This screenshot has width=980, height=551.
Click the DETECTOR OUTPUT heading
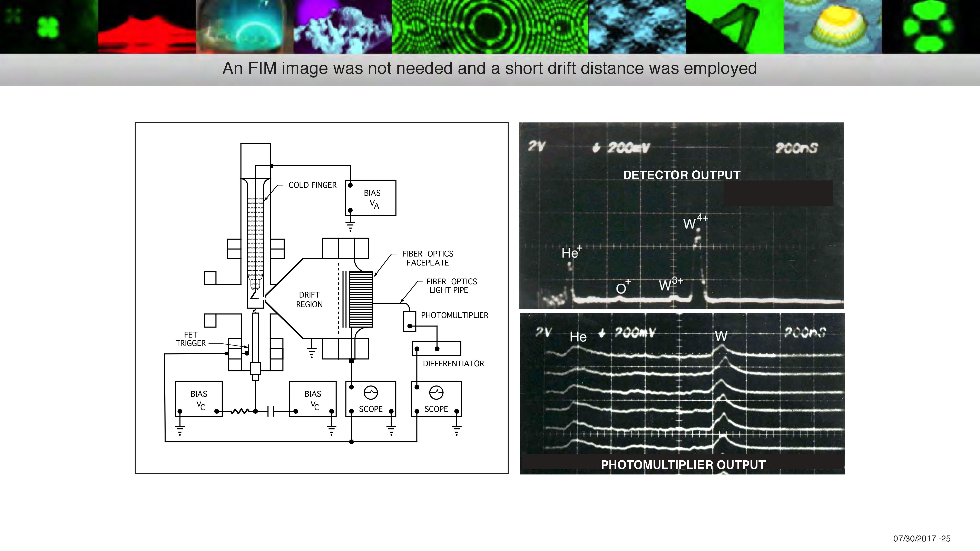pyautogui.click(x=681, y=175)
